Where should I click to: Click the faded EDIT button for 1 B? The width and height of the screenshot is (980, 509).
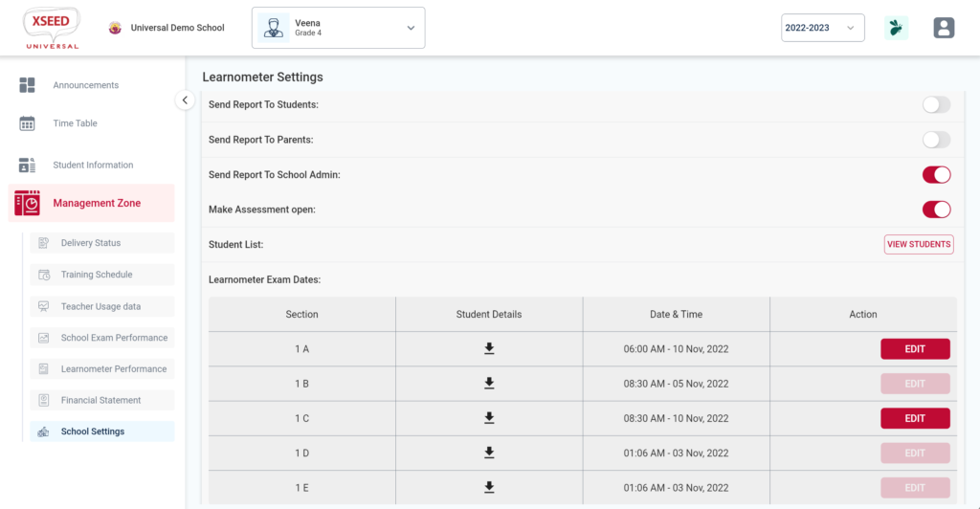click(915, 384)
